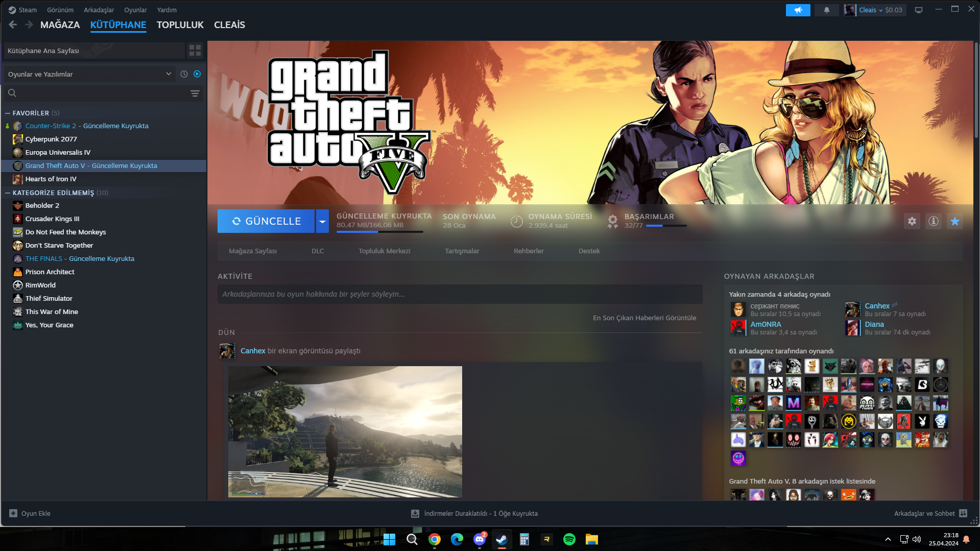Go forward with the right arrow
Screen dimensions: 980x551
(x=29, y=25)
